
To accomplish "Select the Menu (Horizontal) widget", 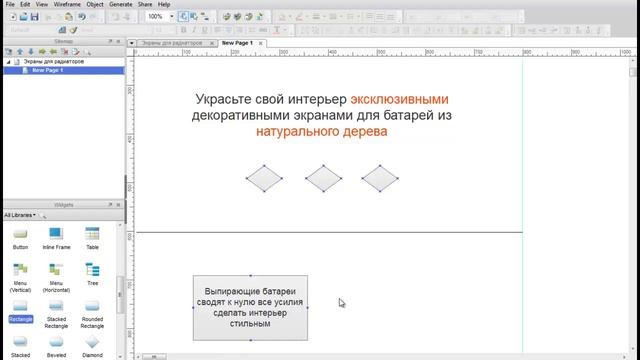I will [56, 278].
